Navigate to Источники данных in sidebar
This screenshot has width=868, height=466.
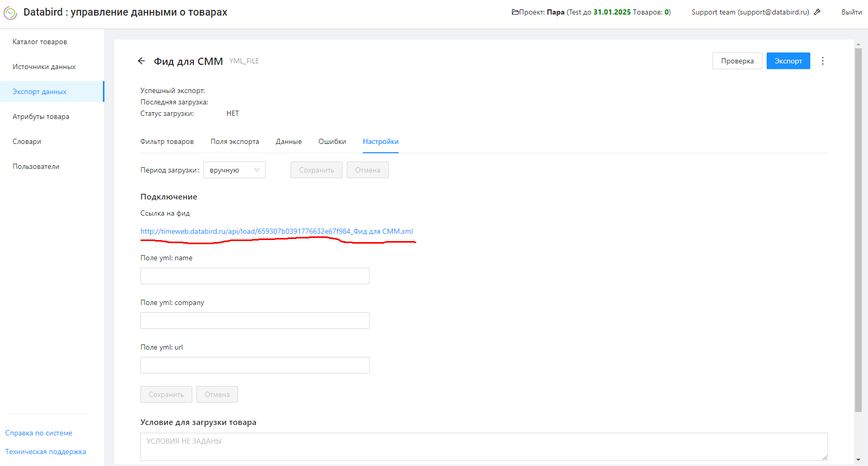(x=44, y=67)
